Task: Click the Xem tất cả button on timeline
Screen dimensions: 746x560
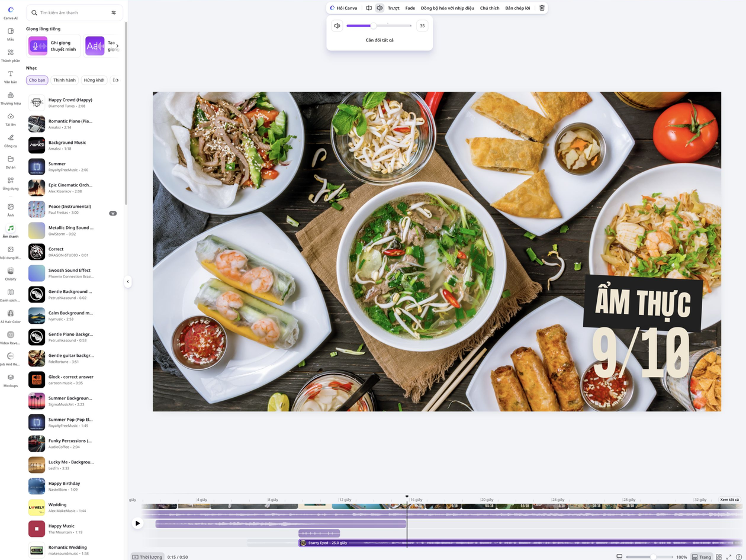Action: pyautogui.click(x=729, y=500)
